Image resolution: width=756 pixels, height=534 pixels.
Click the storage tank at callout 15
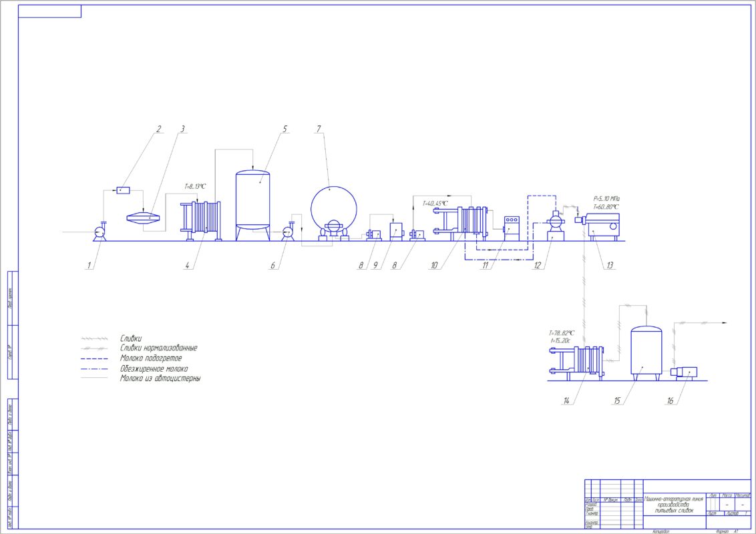click(x=646, y=353)
